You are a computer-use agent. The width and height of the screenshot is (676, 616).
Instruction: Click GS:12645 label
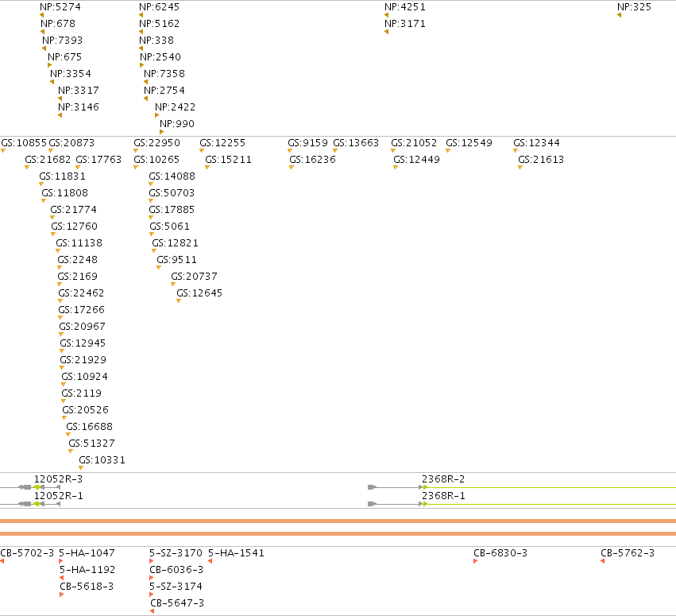(x=199, y=293)
